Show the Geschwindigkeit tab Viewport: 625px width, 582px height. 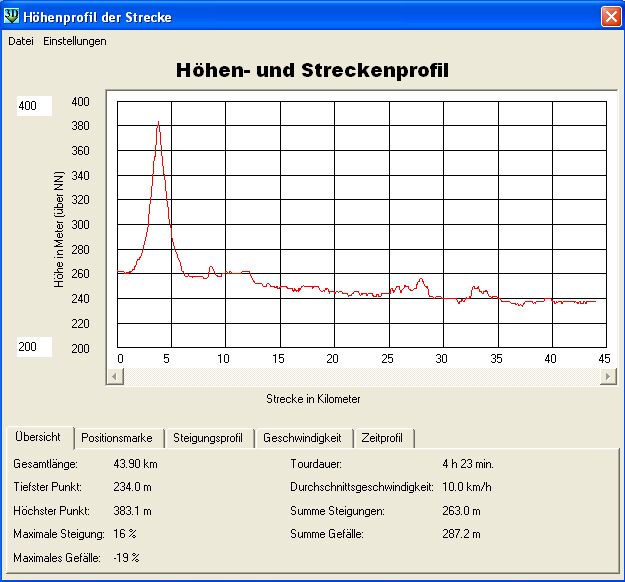[x=303, y=438]
